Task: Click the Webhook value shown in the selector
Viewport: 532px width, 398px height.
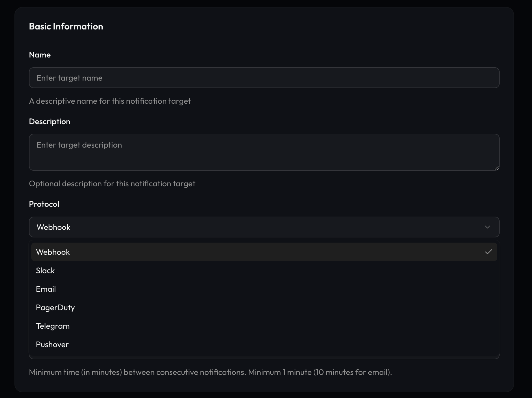Action: tap(53, 227)
